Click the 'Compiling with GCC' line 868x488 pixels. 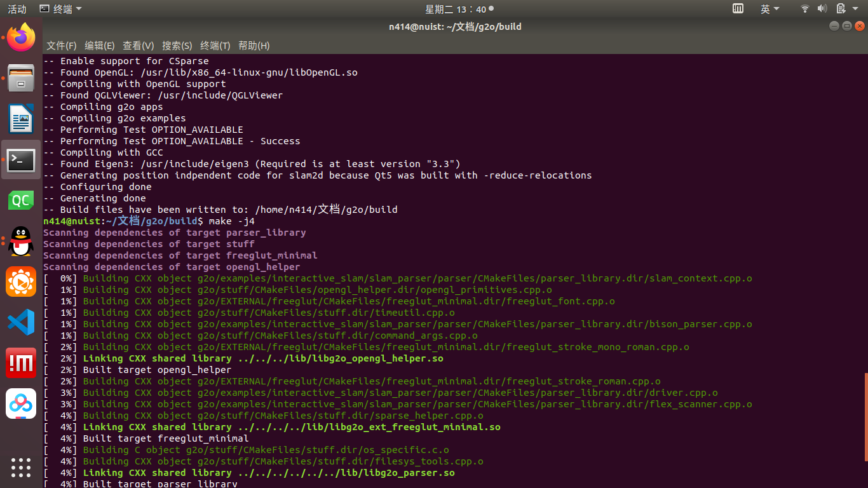(x=103, y=152)
